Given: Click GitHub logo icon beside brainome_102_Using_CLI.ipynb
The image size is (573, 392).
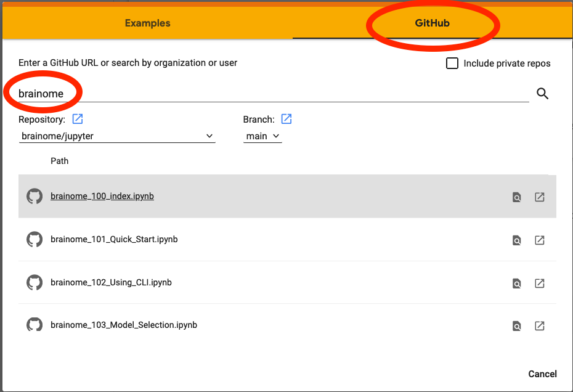Looking at the screenshot, I should point(35,283).
